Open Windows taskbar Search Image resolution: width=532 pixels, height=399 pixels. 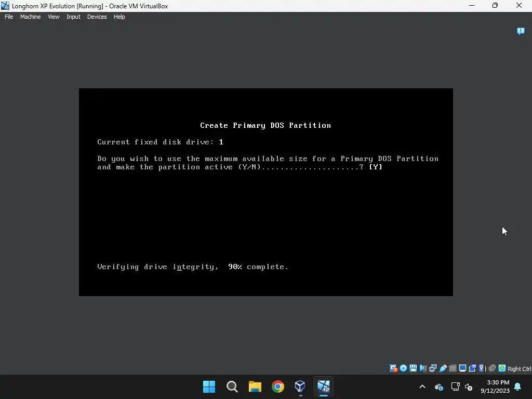[x=232, y=387]
